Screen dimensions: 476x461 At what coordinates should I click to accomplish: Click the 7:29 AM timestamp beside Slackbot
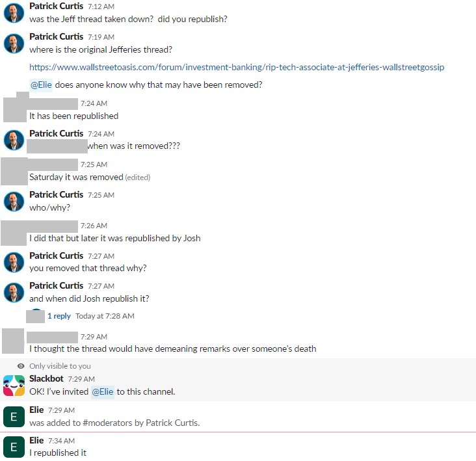tap(81, 379)
